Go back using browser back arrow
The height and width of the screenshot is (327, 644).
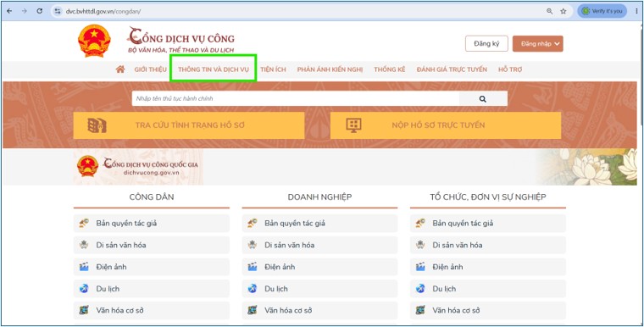coord(9,11)
